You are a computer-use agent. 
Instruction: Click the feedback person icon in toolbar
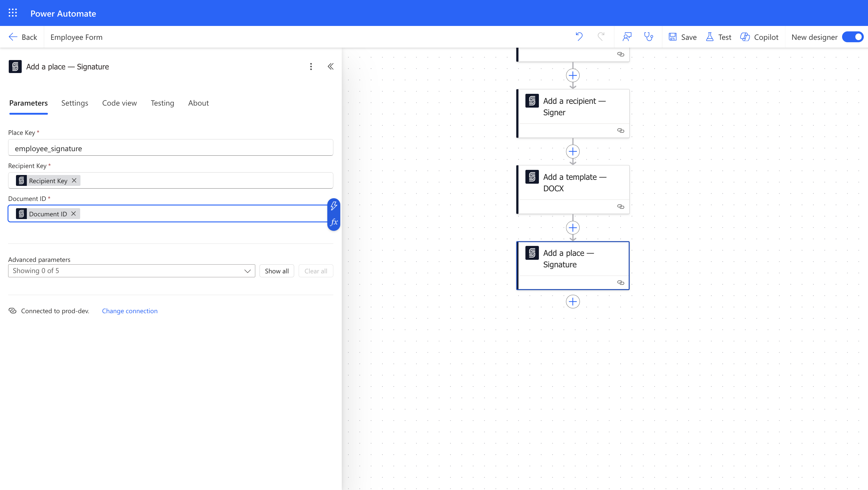(627, 37)
